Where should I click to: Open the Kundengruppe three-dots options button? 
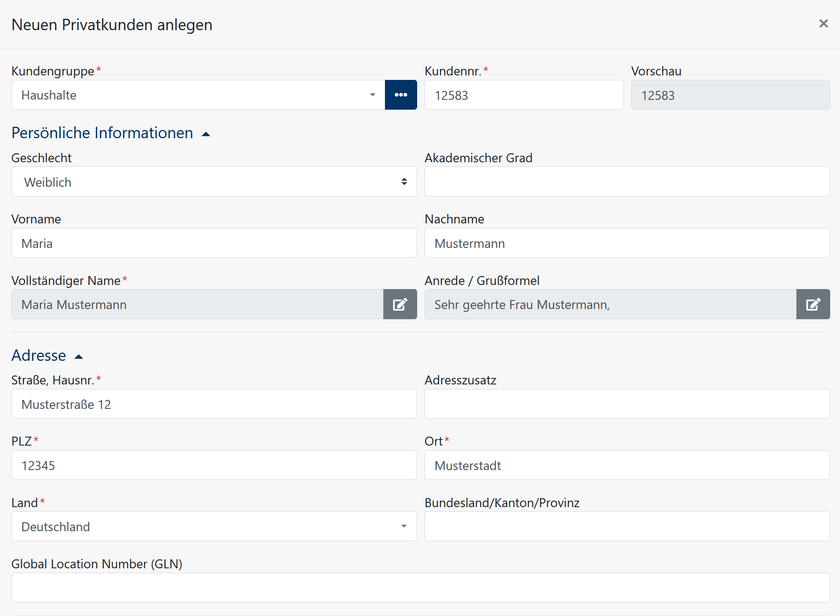(x=401, y=95)
